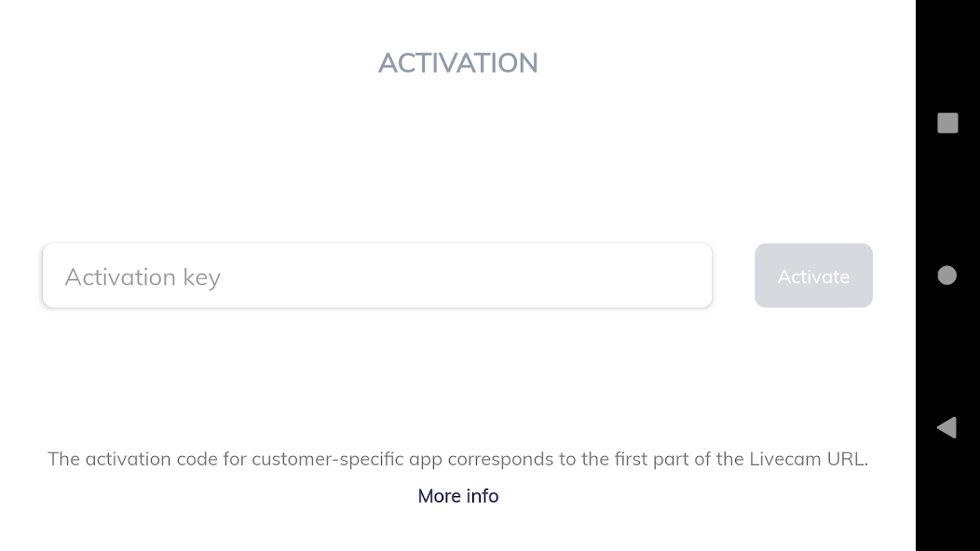Submit the key with the Activate button
The height and width of the screenshot is (551, 980).
(813, 276)
